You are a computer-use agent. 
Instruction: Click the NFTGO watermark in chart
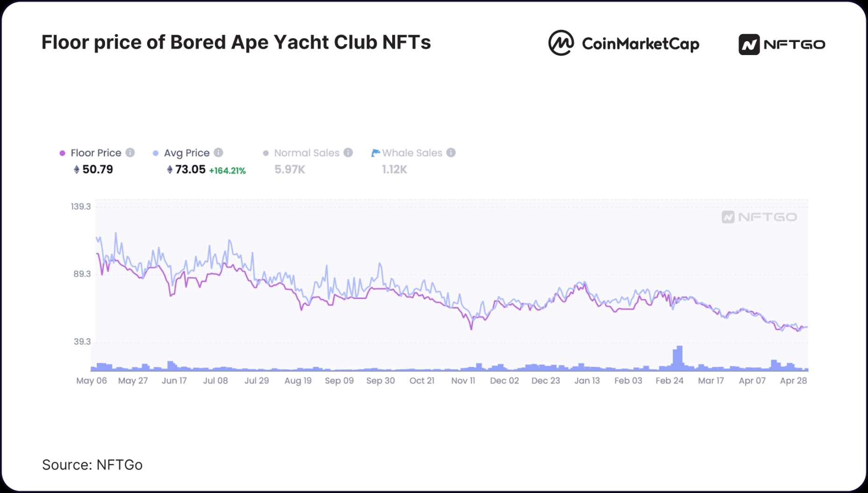[759, 217]
